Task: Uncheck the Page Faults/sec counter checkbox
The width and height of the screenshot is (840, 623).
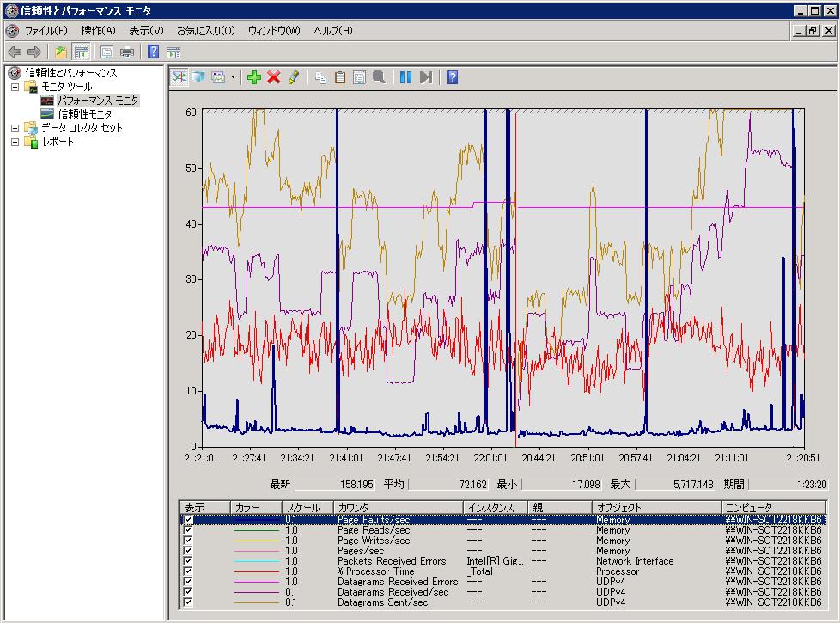Action: 188,520
